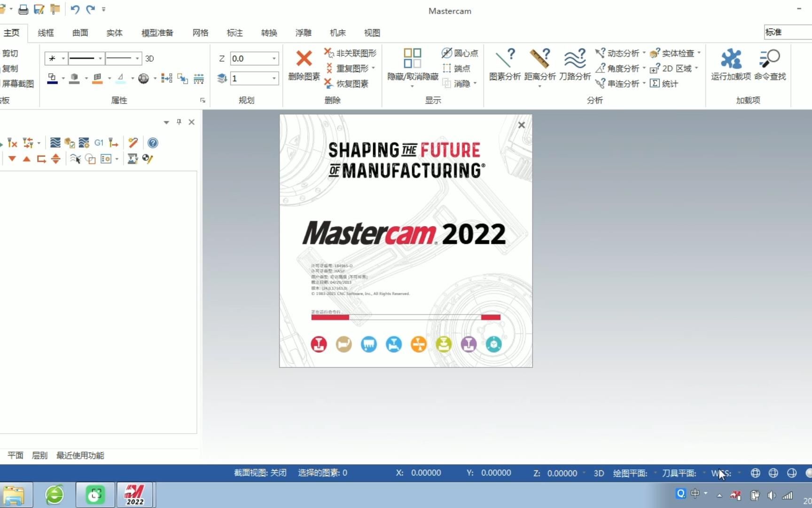
Task: Open the level number dropdown
Action: (274, 79)
